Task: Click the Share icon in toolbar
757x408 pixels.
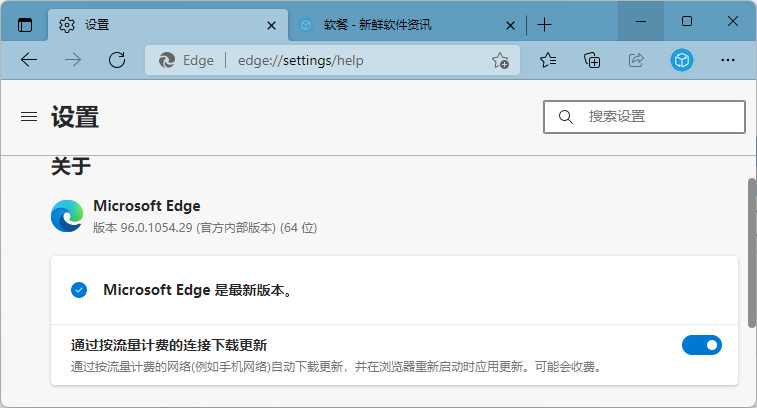Action: (636, 60)
